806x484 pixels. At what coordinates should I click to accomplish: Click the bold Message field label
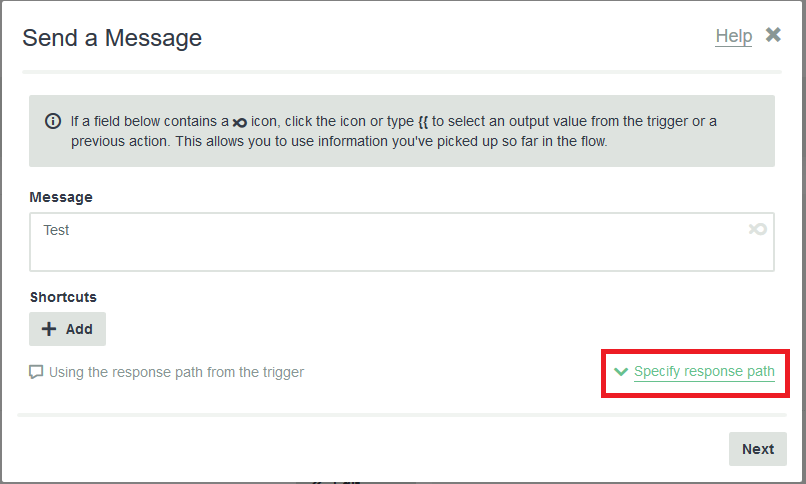[x=61, y=197]
